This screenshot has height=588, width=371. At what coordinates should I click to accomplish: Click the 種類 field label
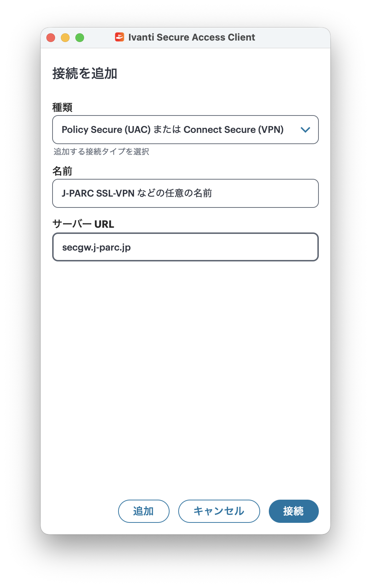(x=62, y=108)
